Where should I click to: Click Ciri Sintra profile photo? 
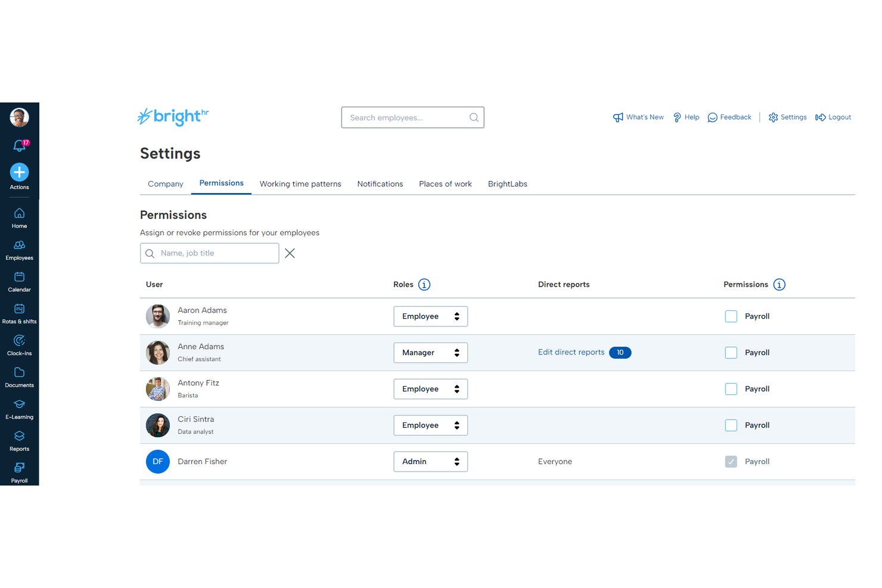158,425
